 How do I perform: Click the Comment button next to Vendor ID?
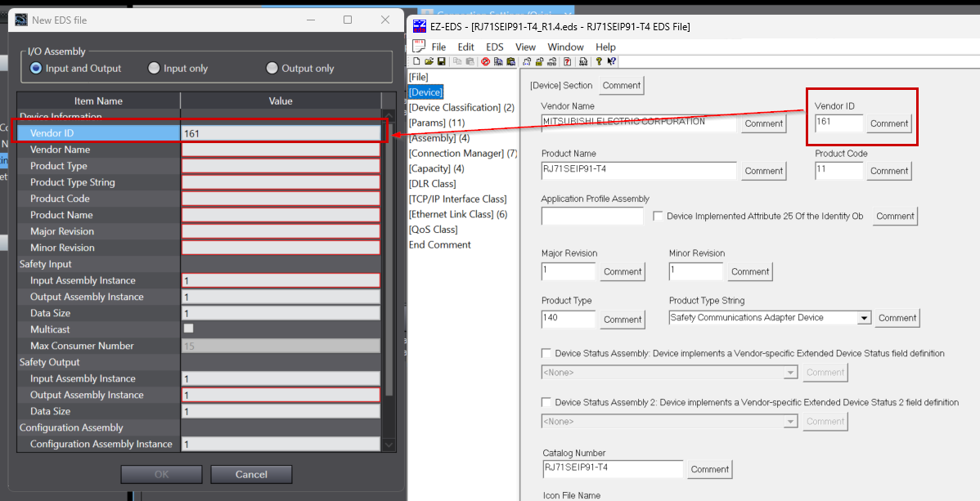pyautogui.click(x=888, y=123)
